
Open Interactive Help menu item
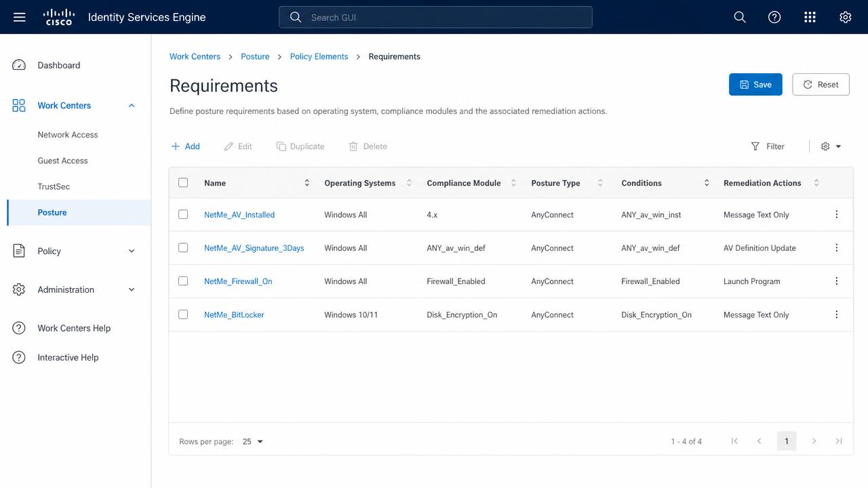[68, 357]
